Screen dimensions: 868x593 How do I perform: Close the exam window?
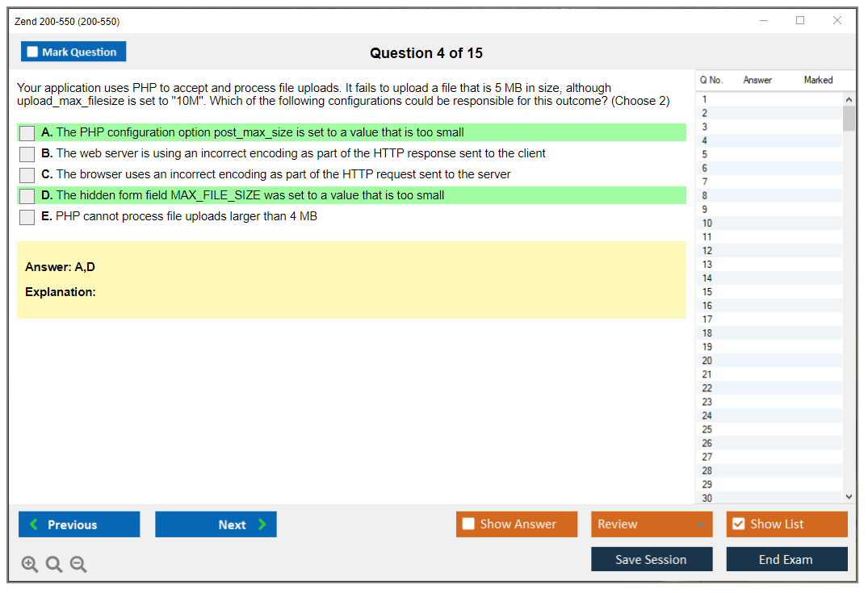837,21
